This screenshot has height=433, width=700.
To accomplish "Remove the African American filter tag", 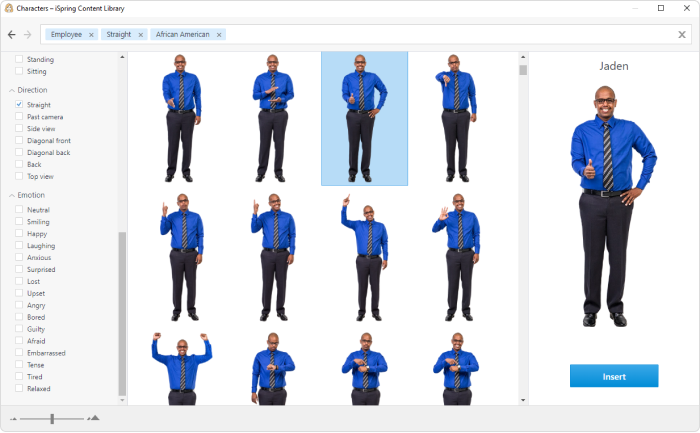I will pyautogui.click(x=219, y=35).
